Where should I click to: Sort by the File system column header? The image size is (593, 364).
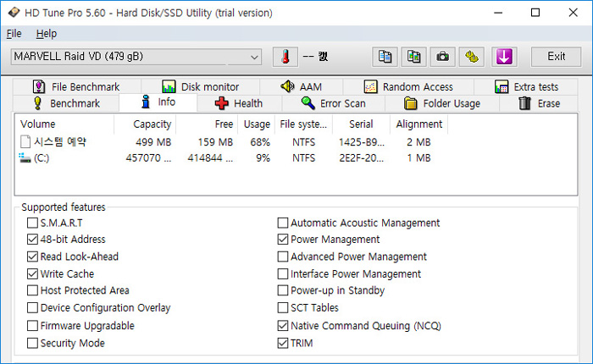(303, 124)
